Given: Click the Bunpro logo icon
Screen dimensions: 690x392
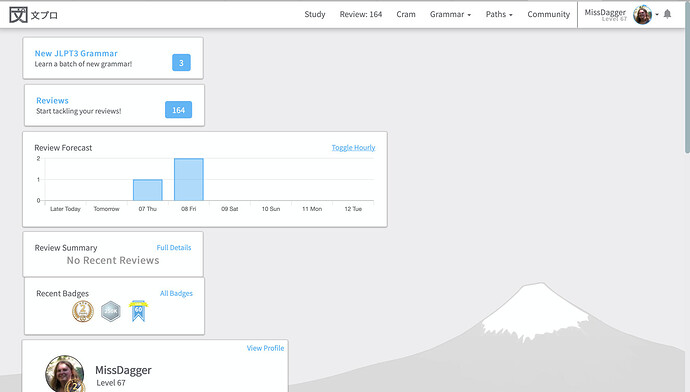Looking at the screenshot, I should coord(18,15).
